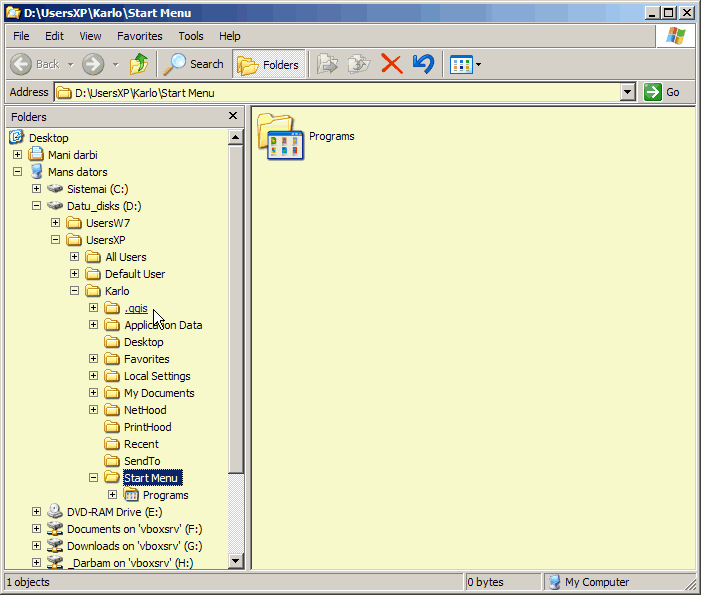The image size is (701, 595).
Task: Click the folder tree scrollbar thumb
Action: pos(236,308)
